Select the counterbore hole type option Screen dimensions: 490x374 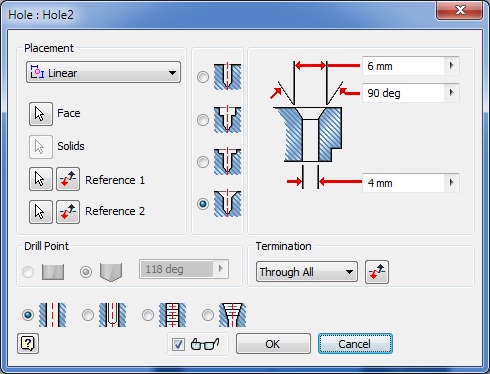203,120
